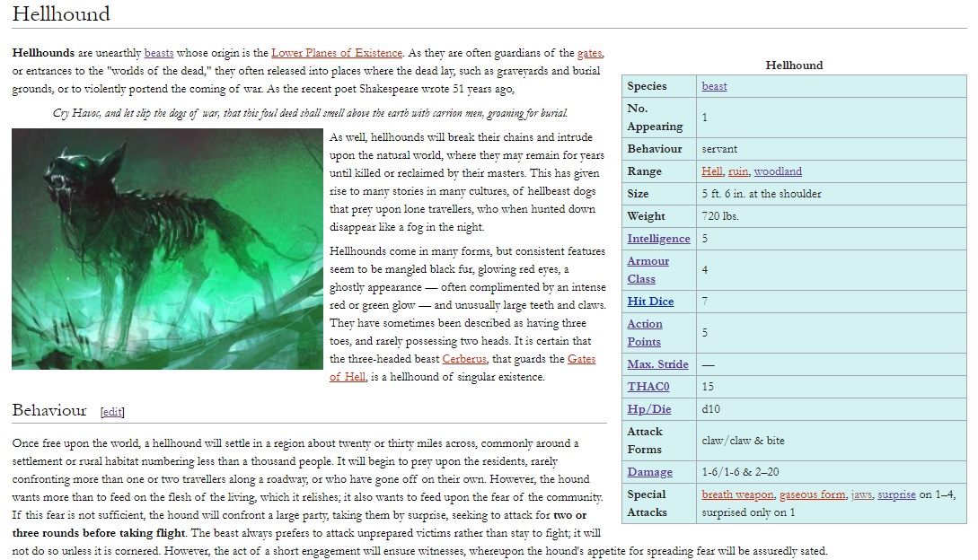The width and height of the screenshot is (978, 560).
Task: Select the THAC0 value '15'
Action: click(x=708, y=387)
